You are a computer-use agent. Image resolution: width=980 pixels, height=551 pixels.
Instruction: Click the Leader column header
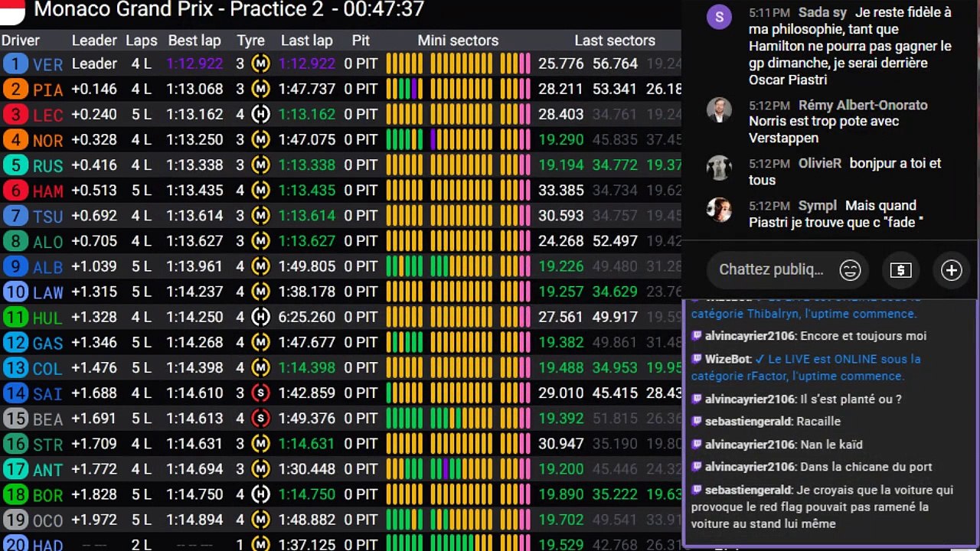point(94,41)
